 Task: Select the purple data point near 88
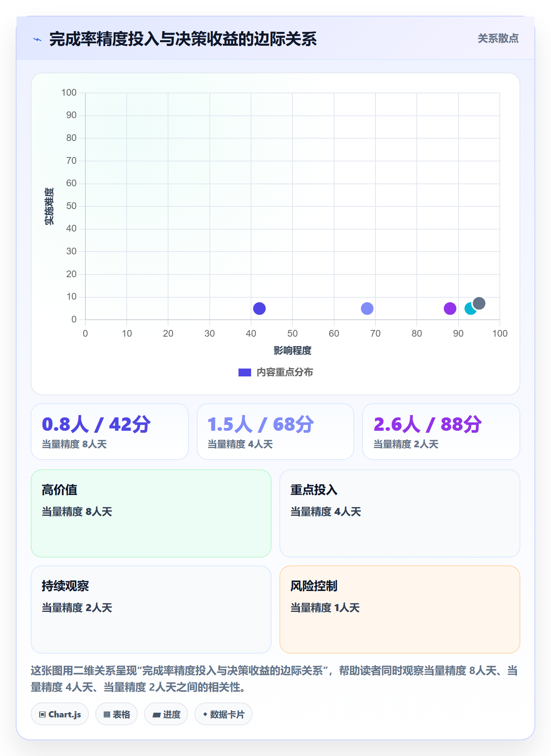point(450,308)
